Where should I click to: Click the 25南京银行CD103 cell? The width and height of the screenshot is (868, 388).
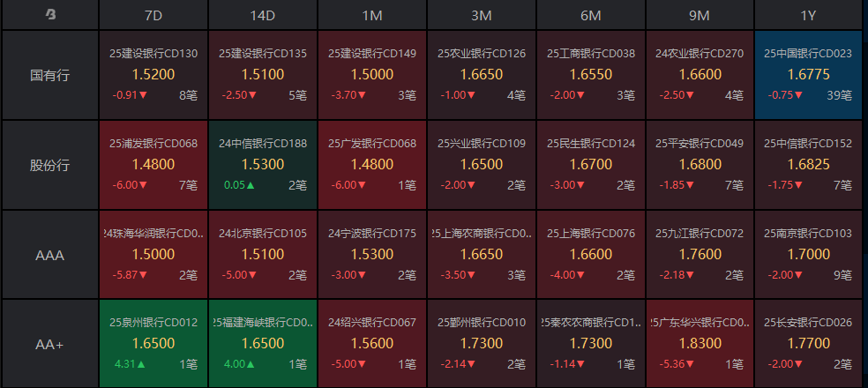808,255
